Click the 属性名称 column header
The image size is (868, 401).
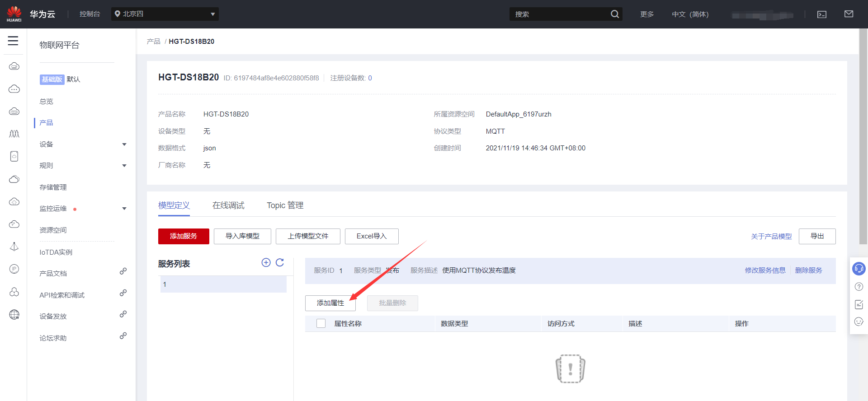click(348, 323)
